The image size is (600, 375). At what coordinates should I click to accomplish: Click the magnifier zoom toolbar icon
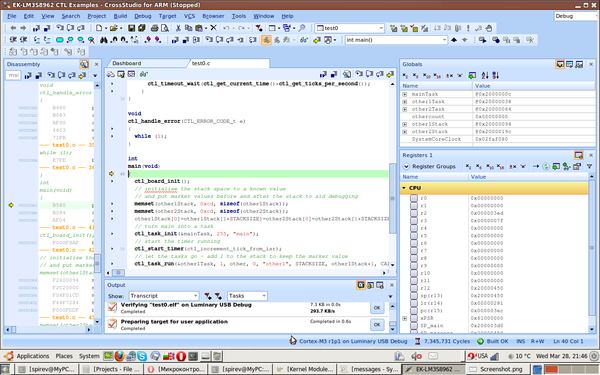click(x=302, y=28)
